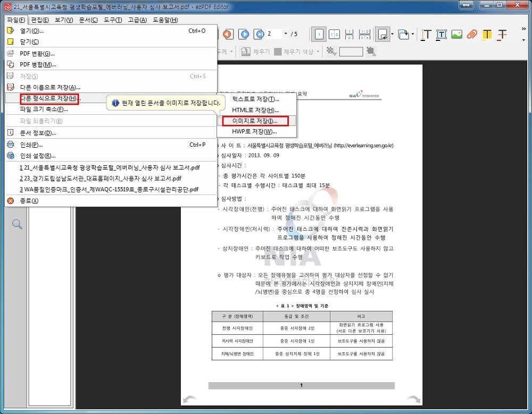Expand dropdown beside the page copy icon
Viewport: 532px width, 414px height.
(413, 34)
